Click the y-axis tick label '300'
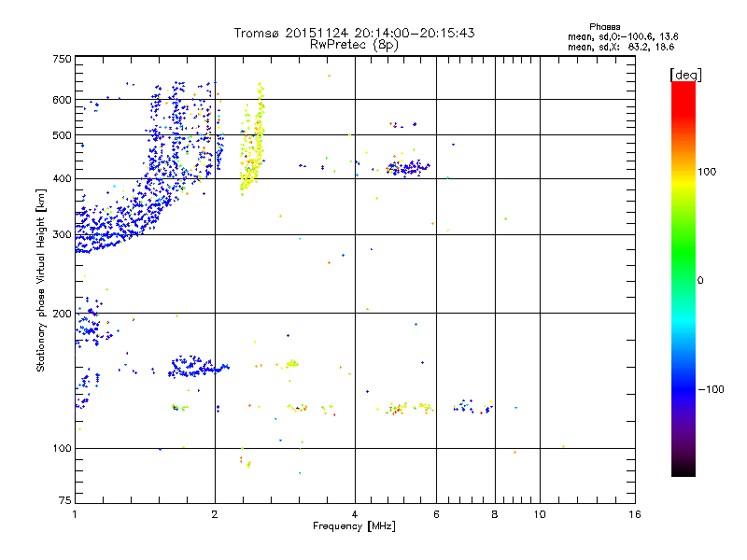This screenshot has height=560, width=747. (62, 235)
